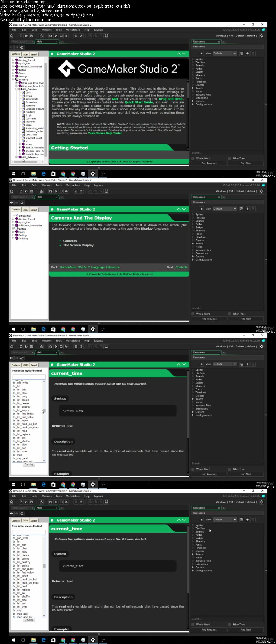This screenshot has height=644, width=276.
Task: Click header up chevron in the 00:00:40 frame
Action: tap(179, 54)
